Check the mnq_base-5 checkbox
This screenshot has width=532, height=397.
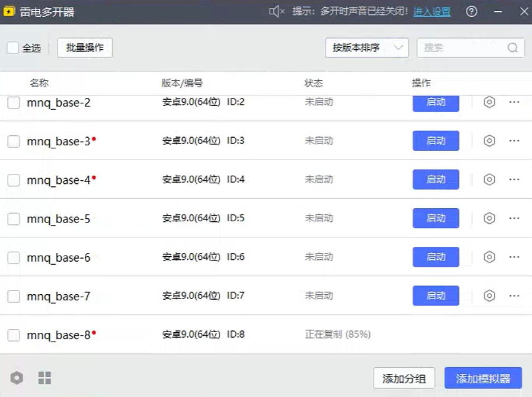[14, 219]
